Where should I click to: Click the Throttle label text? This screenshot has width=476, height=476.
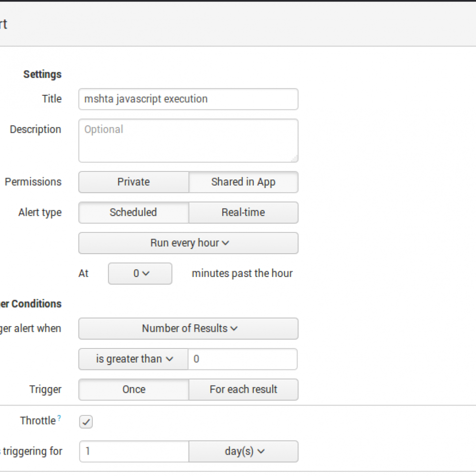point(38,421)
